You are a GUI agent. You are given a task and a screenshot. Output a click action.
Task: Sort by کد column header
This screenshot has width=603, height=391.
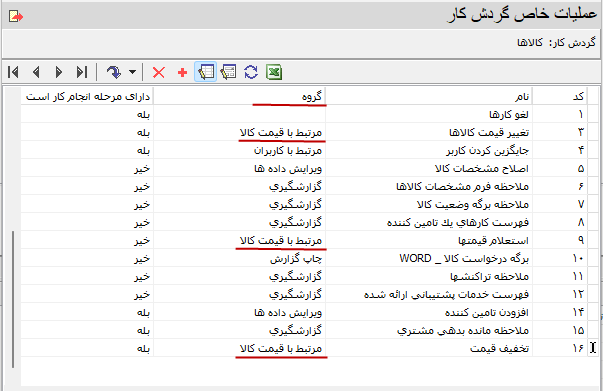click(x=560, y=97)
